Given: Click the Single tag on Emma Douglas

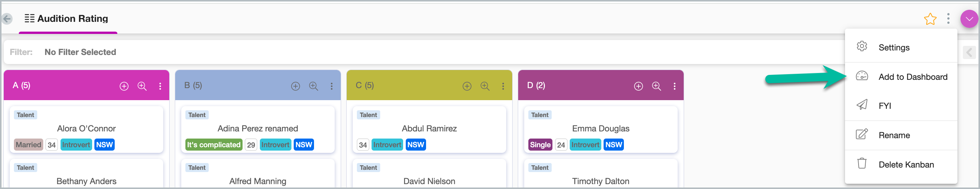Looking at the screenshot, I should (x=540, y=145).
